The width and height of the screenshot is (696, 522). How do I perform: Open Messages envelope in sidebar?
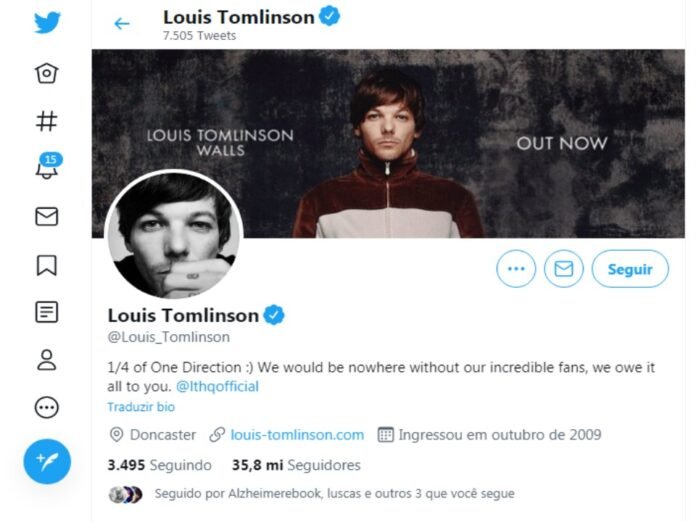pyautogui.click(x=47, y=217)
